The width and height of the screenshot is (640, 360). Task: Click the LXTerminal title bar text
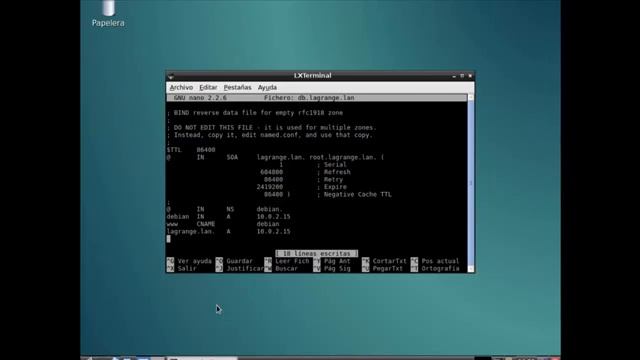tap(313, 76)
